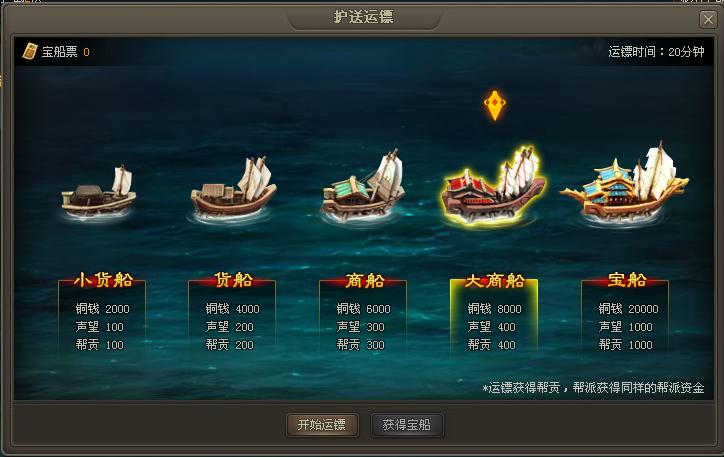Screen dimensions: 724x457
Task: Select the 宝船 treasure ship icon
Action: click(624, 184)
